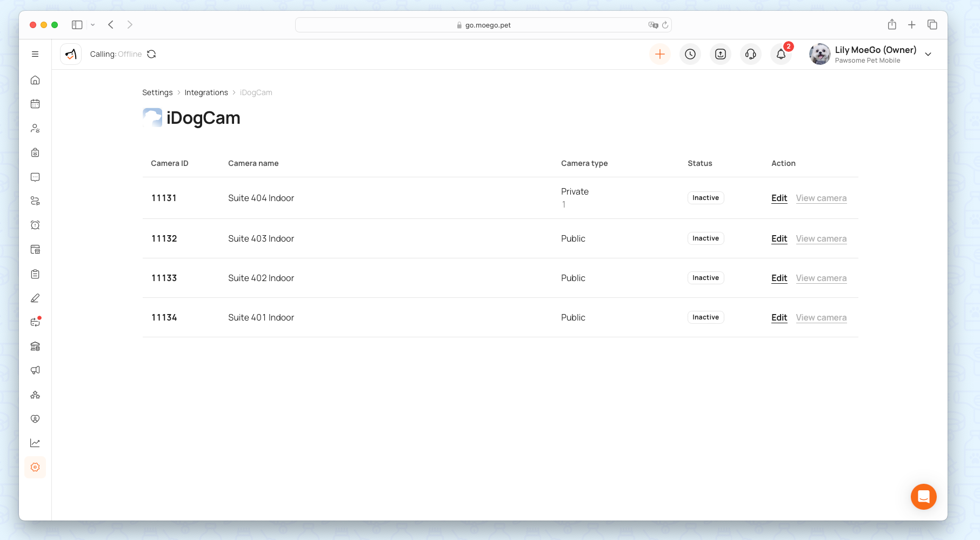Open the Messages chat bubble icon
The height and width of the screenshot is (540, 980).
35,177
